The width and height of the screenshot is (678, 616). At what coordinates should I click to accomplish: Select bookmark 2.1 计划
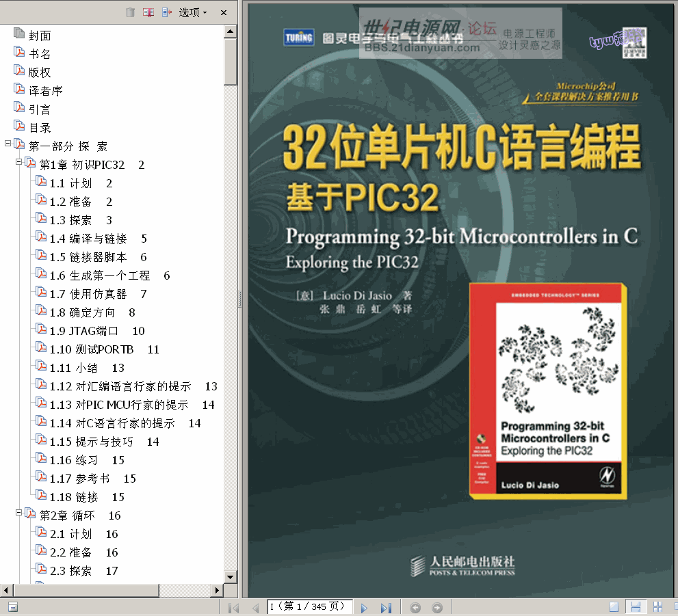[x=84, y=534]
